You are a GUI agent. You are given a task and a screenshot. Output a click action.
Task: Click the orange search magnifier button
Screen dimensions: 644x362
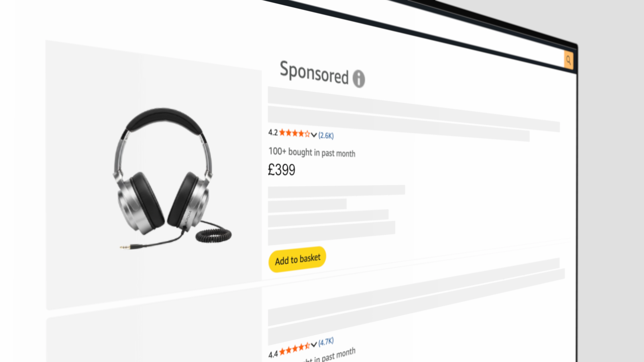pos(569,60)
